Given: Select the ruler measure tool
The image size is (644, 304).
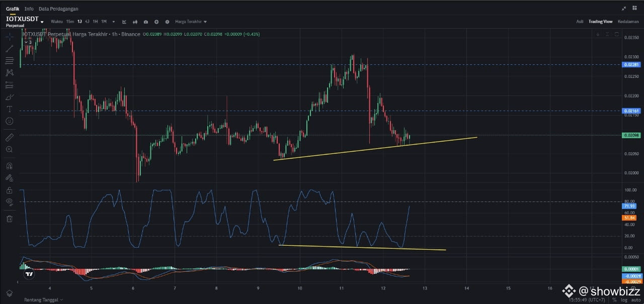Looking at the screenshot, I should pos(9,137).
